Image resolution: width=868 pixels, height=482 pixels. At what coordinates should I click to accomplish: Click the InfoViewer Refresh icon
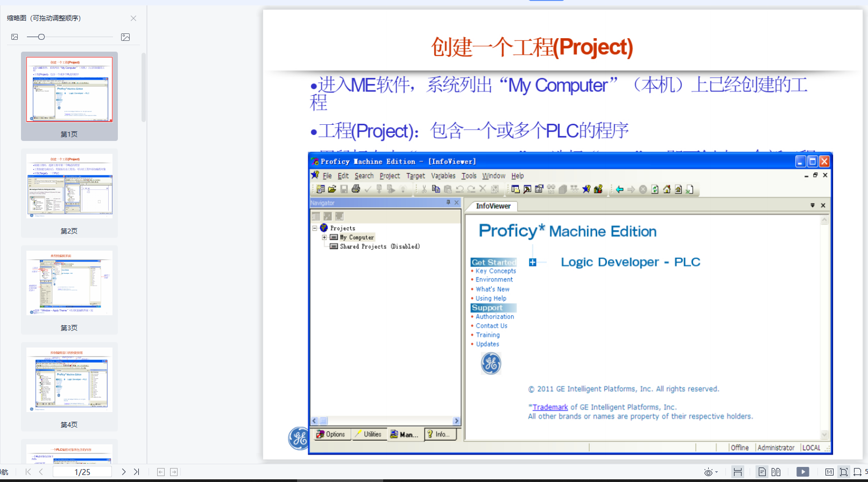click(655, 189)
